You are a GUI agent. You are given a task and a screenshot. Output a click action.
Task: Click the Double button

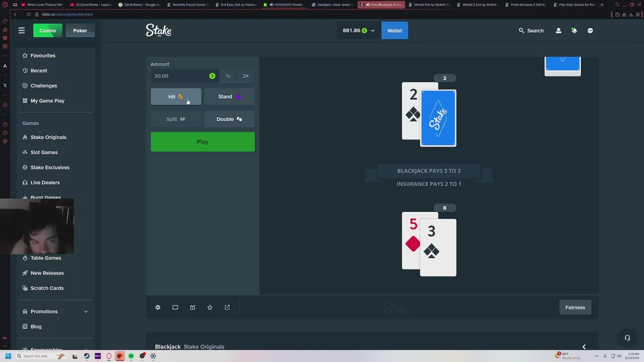click(229, 119)
